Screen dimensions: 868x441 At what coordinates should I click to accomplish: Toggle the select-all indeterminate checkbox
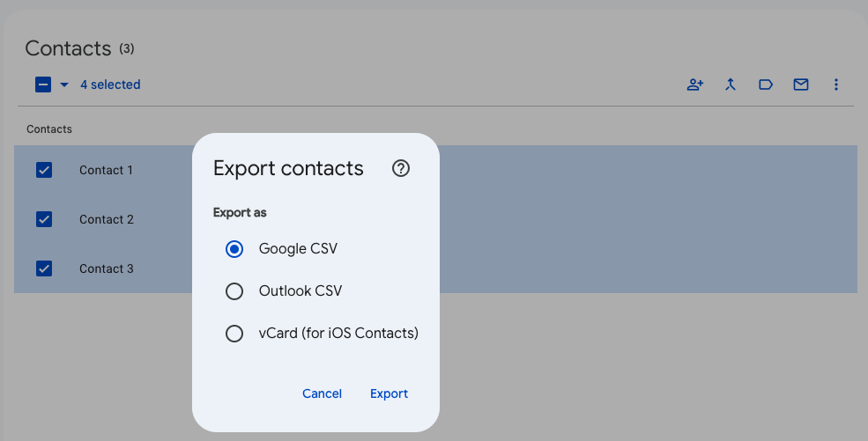43,85
